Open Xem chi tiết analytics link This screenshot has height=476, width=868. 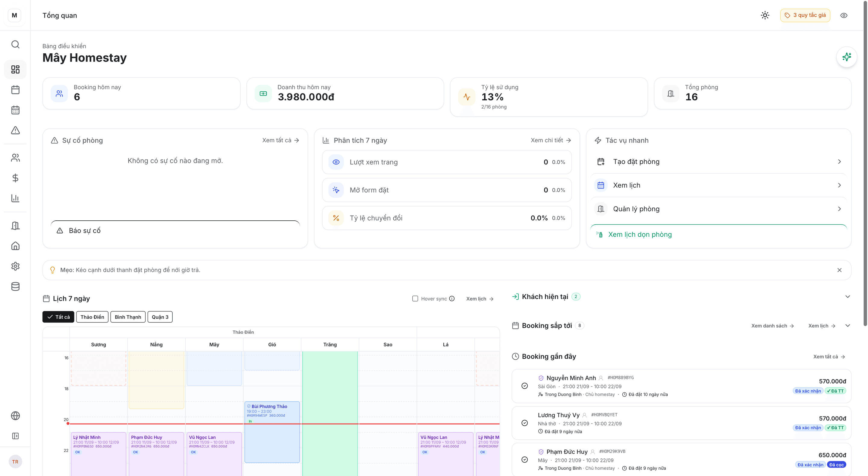point(551,140)
